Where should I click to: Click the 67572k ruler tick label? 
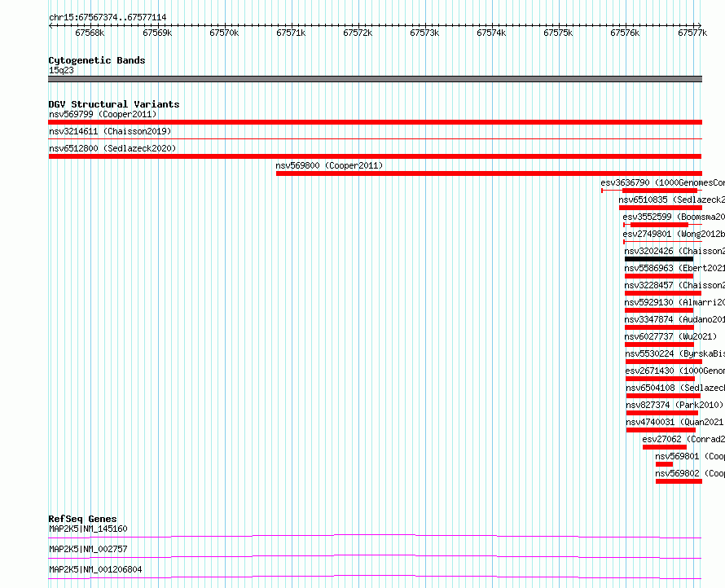coord(358,33)
